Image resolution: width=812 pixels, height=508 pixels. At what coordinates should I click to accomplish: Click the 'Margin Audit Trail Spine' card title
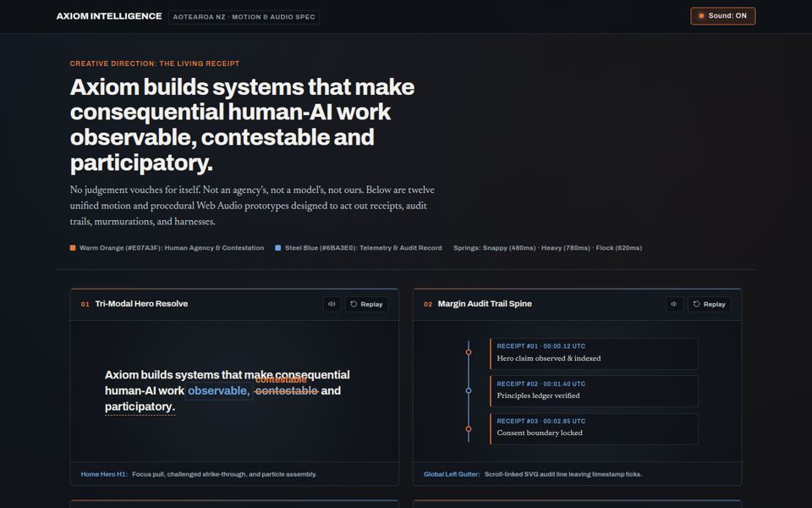tap(485, 304)
